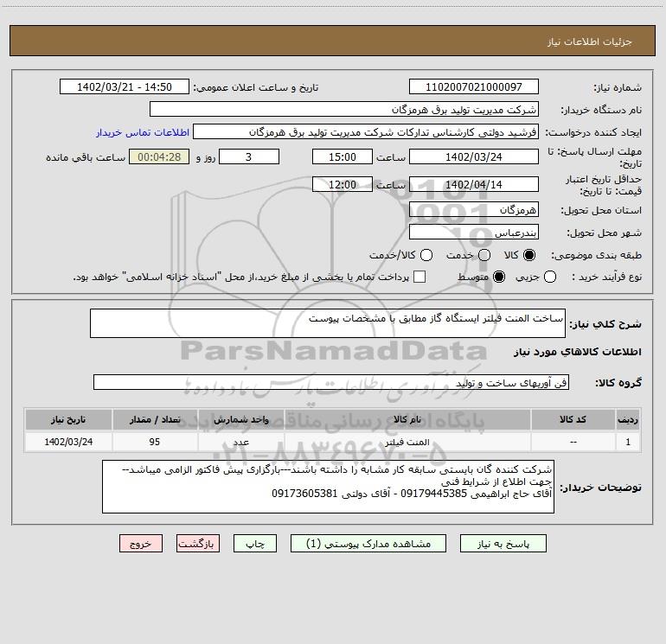Click the بازگشت back button
Viewport: 666px width, 644px height.
coord(198,544)
